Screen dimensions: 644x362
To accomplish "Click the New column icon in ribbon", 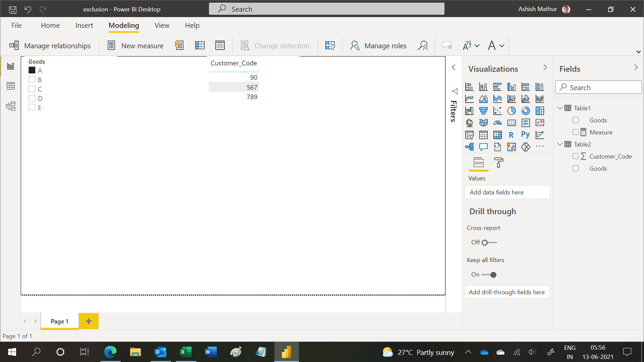I will click(x=200, y=45).
